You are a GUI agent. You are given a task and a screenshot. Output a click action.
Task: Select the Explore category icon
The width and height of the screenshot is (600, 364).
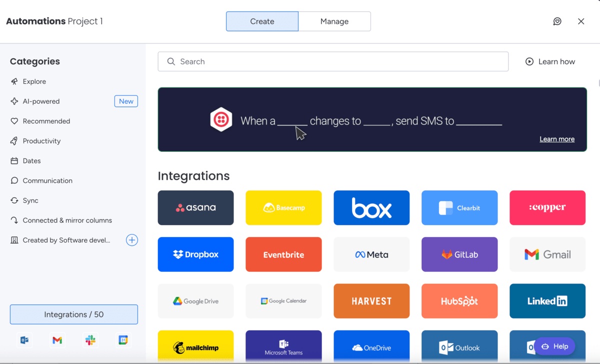(x=15, y=81)
